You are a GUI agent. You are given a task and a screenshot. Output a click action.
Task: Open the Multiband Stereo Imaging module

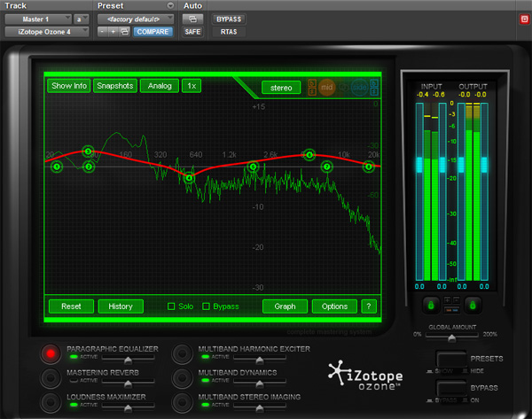[182, 402]
